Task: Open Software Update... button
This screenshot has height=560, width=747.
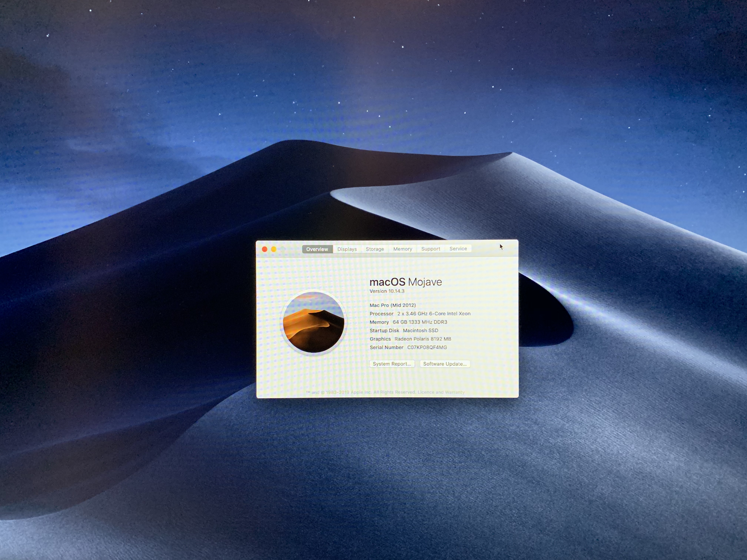Action: 445,364
